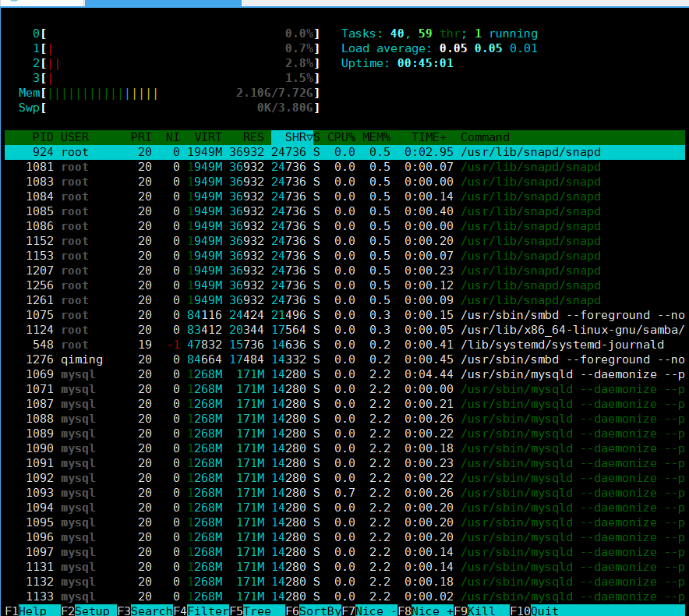The width and height of the screenshot is (689, 616).
Task: Select snapd thread with PID 1081
Action: (x=344, y=167)
